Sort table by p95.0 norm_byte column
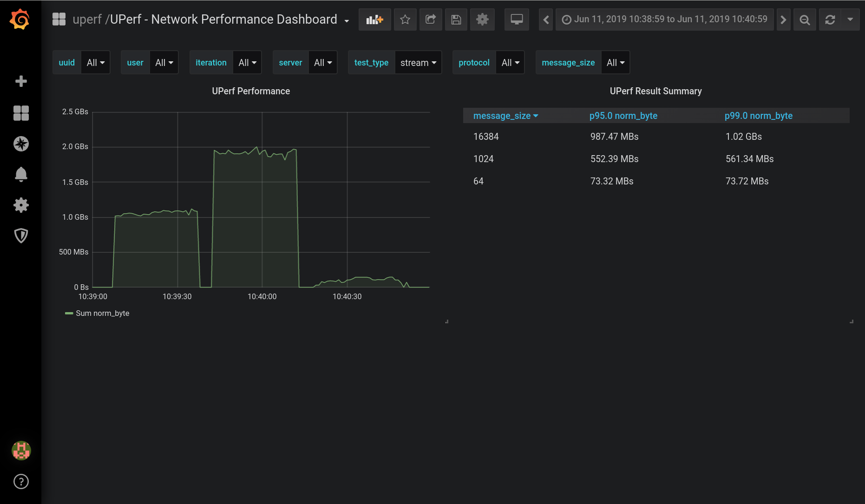The image size is (865, 504). (x=623, y=116)
